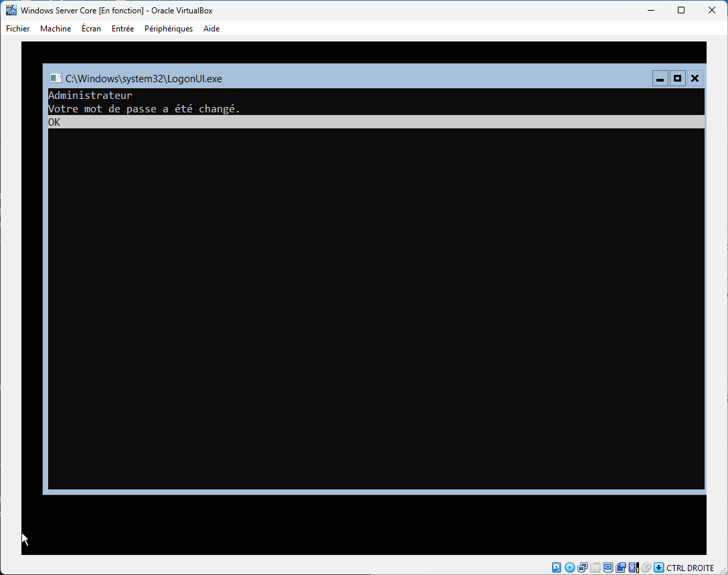
Task: Click the keyboard capture arrow icon
Action: [658, 567]
